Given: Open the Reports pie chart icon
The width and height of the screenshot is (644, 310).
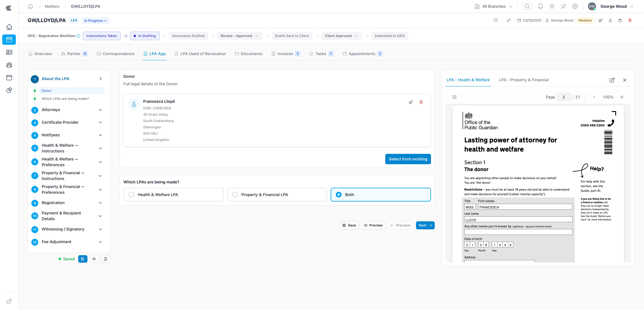Looking at the screenshot, I should (9, 90).
